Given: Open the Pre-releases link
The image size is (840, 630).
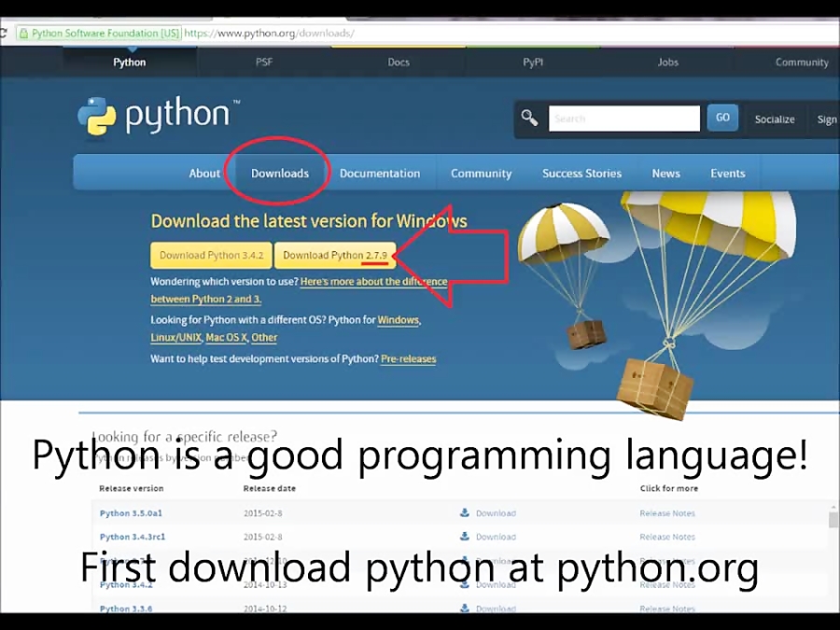Looking at the screenshot, I should pyautogui.click(x=408, y=359).
